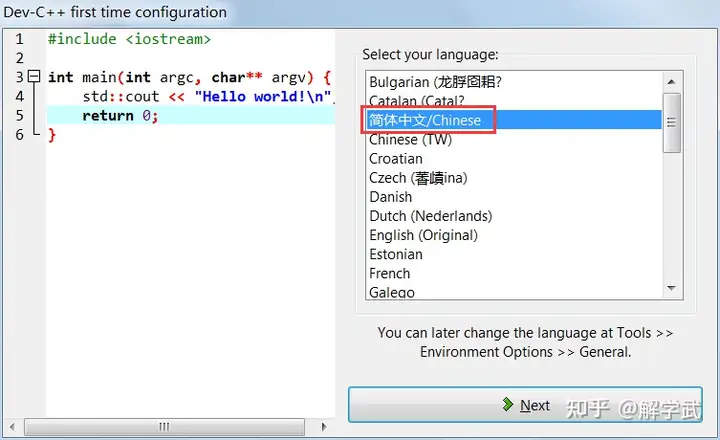Click the #include <iostream> code line

point(129,39)
